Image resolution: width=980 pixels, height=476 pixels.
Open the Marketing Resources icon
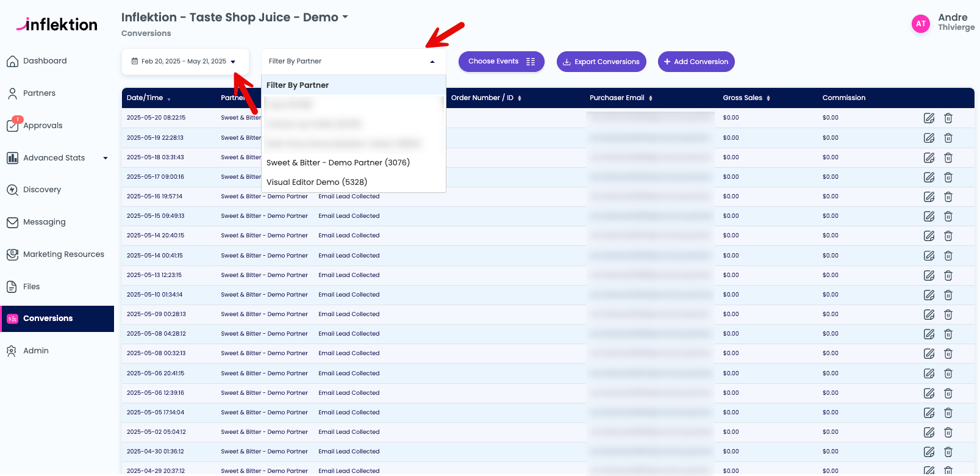(12, 254)
